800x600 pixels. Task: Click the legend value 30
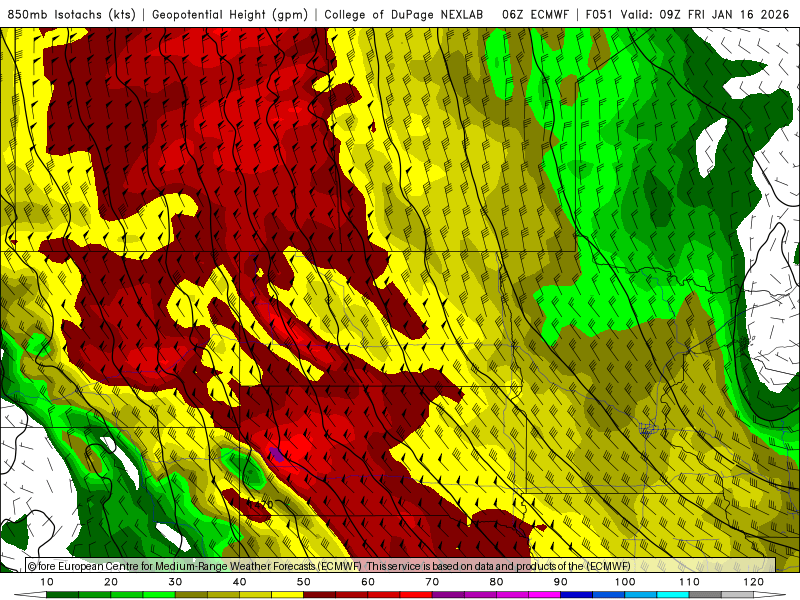pyautogui.click(x=175, y=582)
